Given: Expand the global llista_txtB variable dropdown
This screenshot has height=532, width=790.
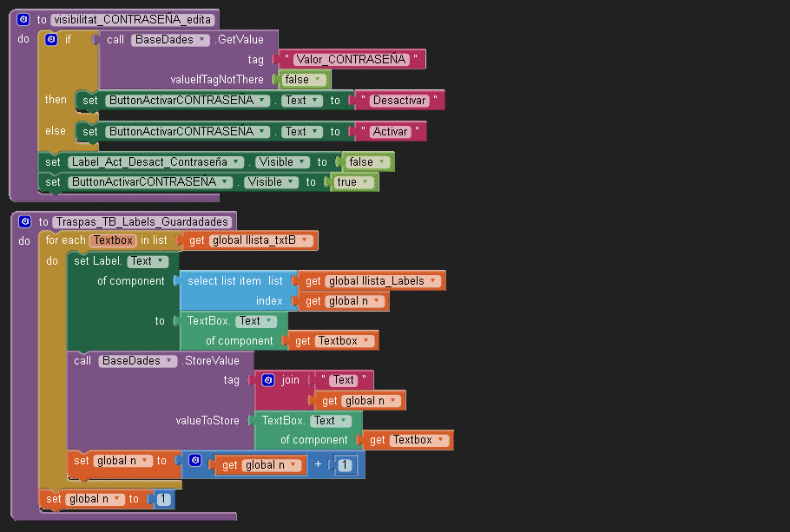Looking at the screenshot, I should (x=305, y=240).
